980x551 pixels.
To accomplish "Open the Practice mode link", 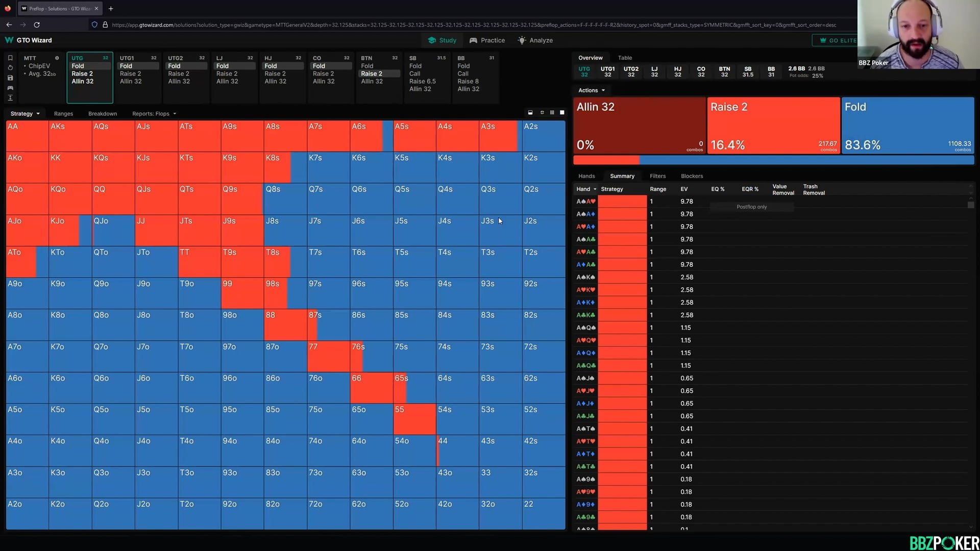I will pos(487,40).
